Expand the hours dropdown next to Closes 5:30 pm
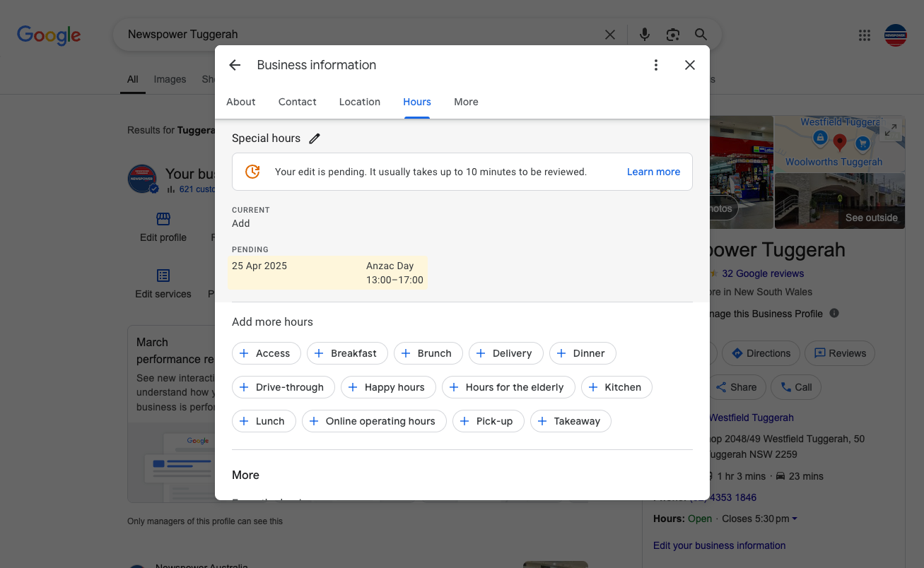The height and width of the screenshot is (568, 924). coord(795,519)
